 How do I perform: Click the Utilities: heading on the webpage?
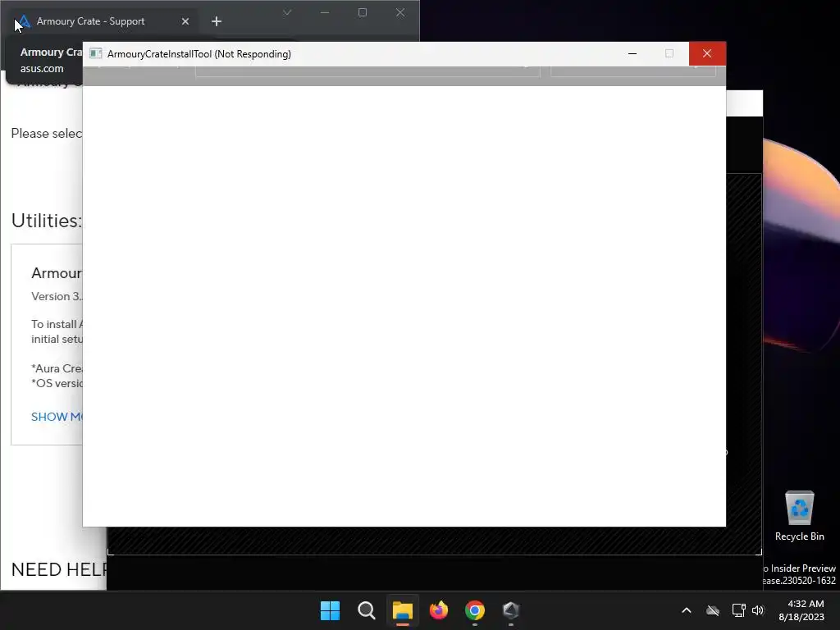point(47,221)
